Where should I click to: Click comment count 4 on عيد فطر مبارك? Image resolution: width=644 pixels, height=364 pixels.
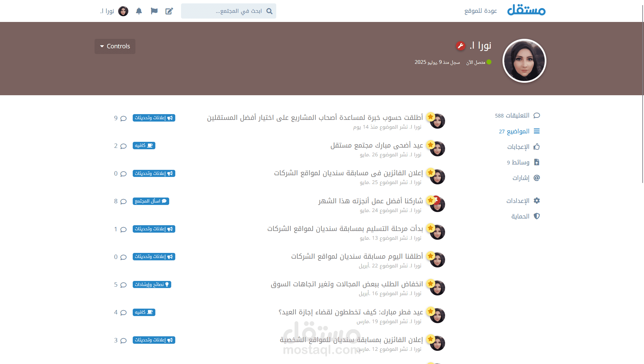pyautogui.click(x=120, y=312)
